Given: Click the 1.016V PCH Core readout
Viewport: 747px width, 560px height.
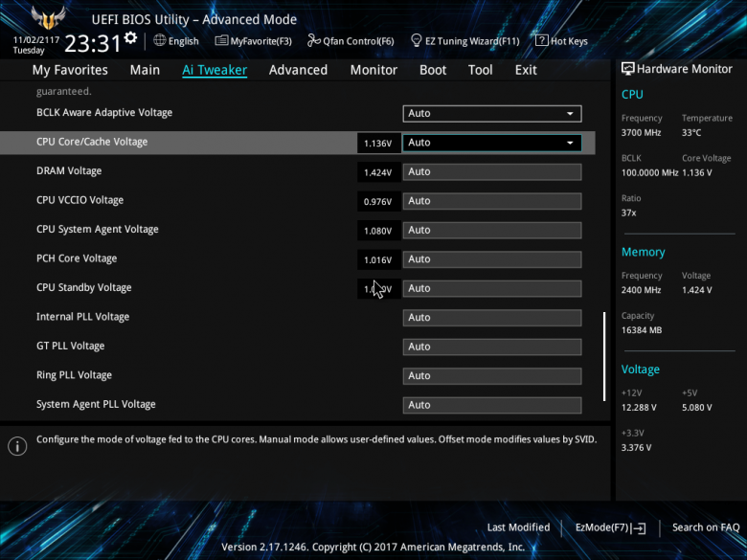Looking at the screenshot, I should pyautogui.click(x=378, y=260).
